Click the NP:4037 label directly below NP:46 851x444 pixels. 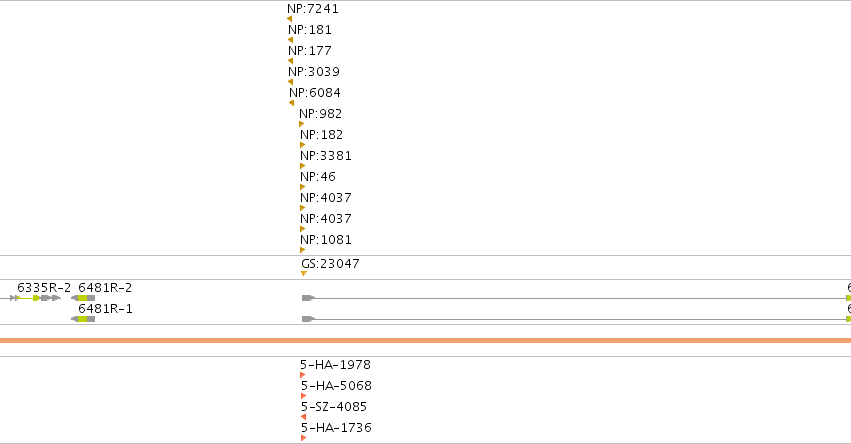click(326, 198)
